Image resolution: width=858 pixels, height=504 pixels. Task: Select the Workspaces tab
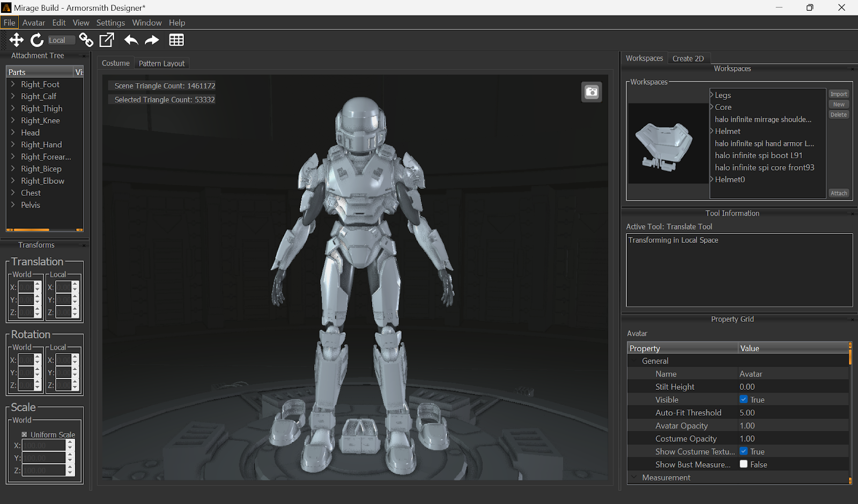tap(645, 58)
